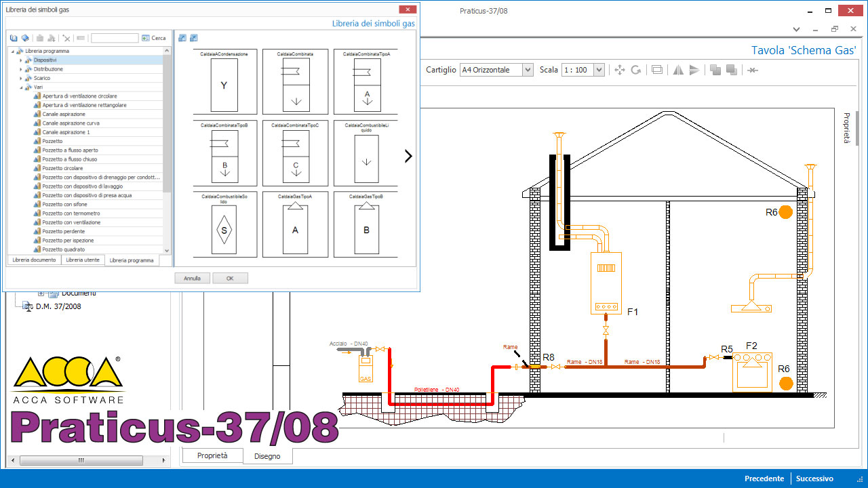Expand the Scarico tree node
This screenshot has height=488, width=868.
[21, 78]
